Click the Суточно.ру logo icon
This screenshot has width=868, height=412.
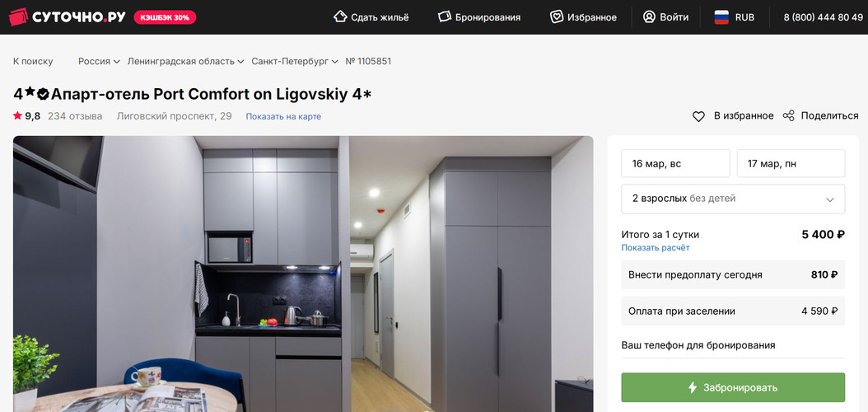[x=18, y=17]
